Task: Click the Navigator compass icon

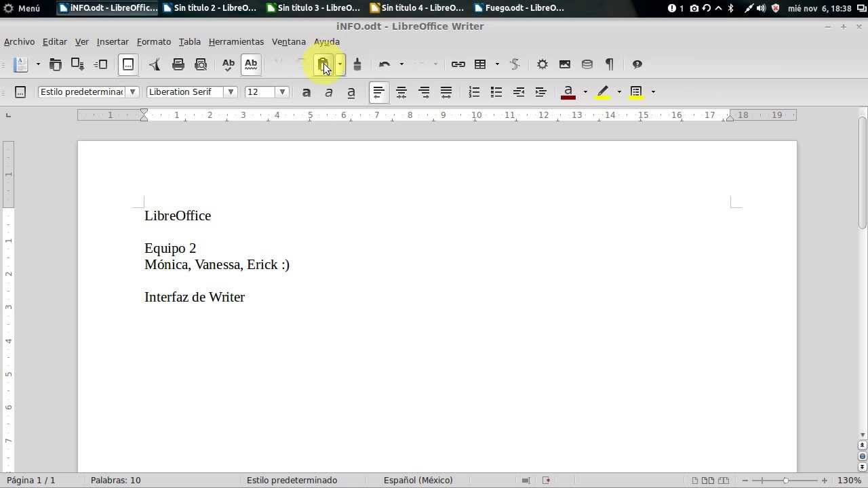Action: (x=542, y=64)
